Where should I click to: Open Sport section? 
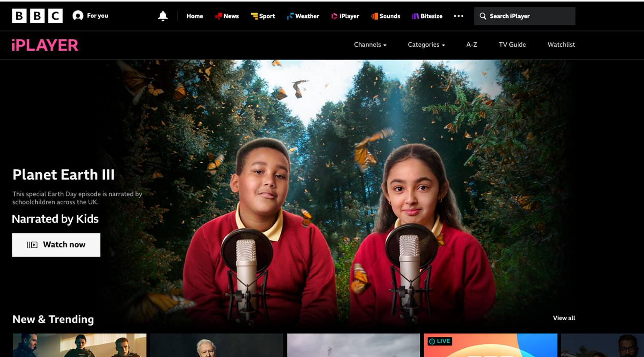(267, 16)
